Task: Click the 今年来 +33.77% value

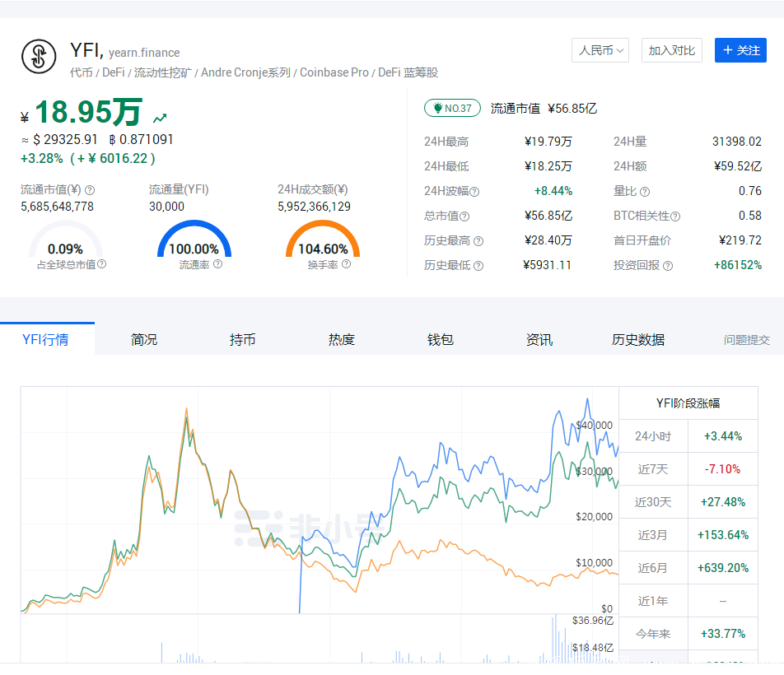Action: tap(723, 634)
